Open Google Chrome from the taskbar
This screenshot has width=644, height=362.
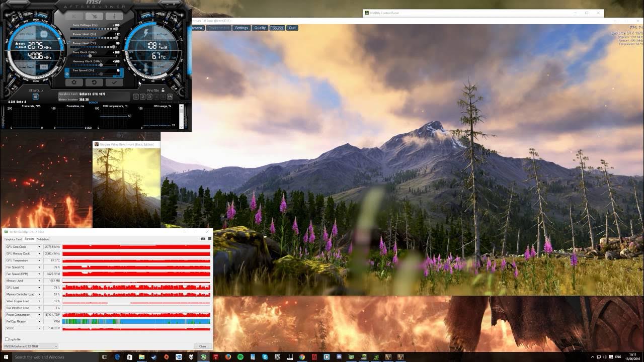(x=302, y=357)
